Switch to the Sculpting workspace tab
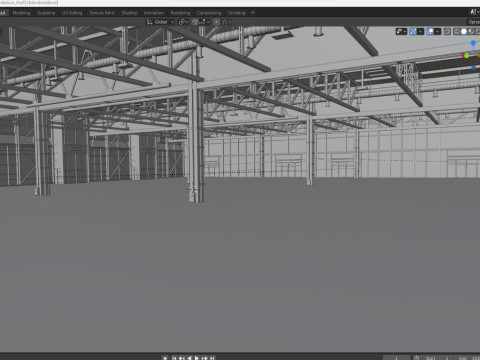Viewport: 480px width, 360px height. point(46,13)
